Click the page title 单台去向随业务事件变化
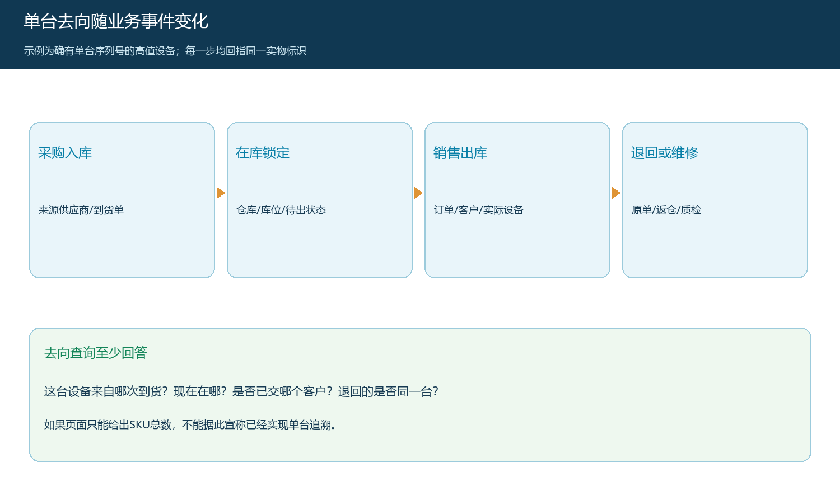The height and width of the screenshot is (504, 840). coord(116,21)
